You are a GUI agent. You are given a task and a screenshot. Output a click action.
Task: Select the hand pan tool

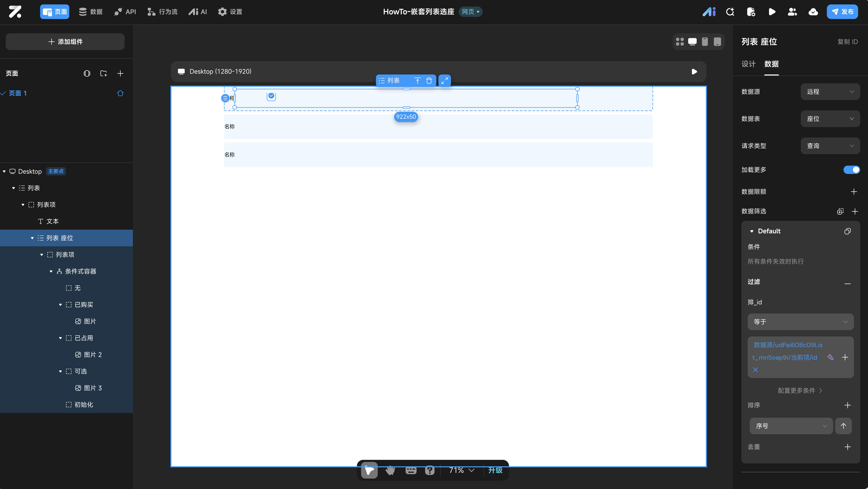pos(390,470)
